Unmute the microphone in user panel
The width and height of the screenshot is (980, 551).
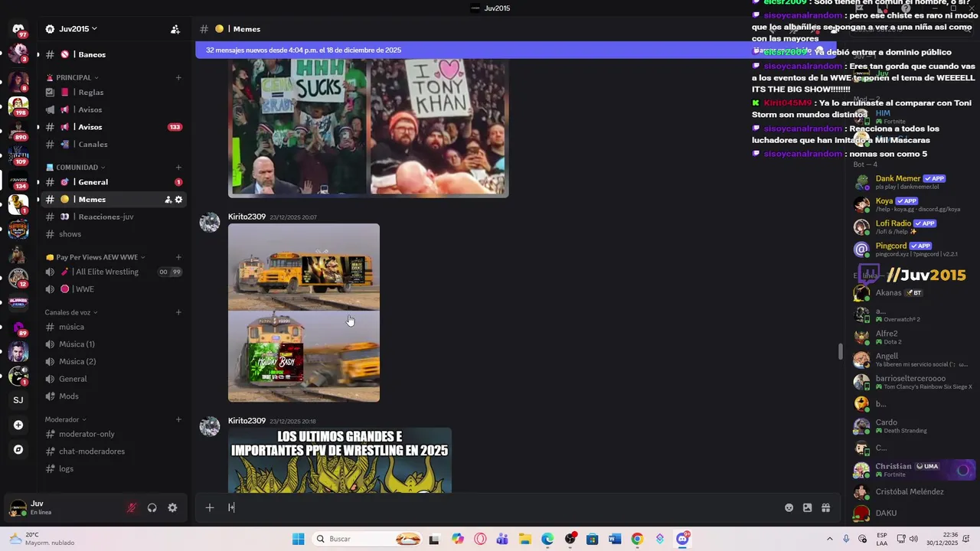(x=132, y=507)
